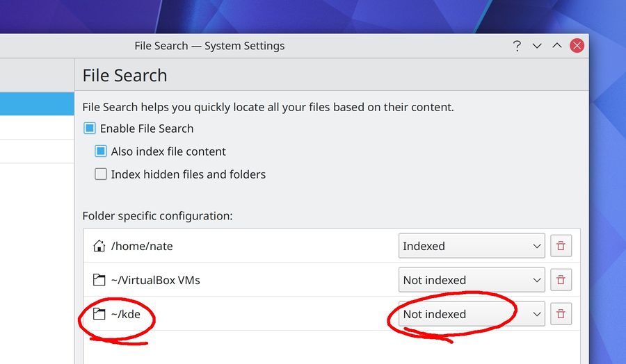Screen dimensions: 626x364
Task: Open the Not indexed dropdown for ~/kde
Action: point(472,314)
